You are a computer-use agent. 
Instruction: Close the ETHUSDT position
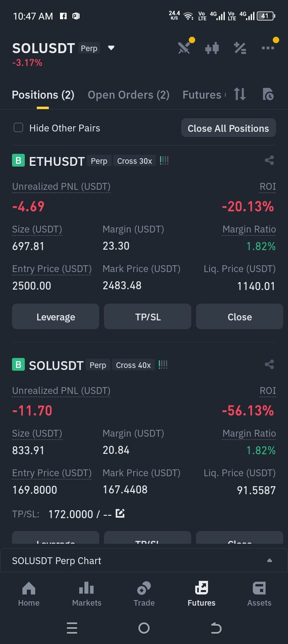pyautogui.click(x=240, y=317)
